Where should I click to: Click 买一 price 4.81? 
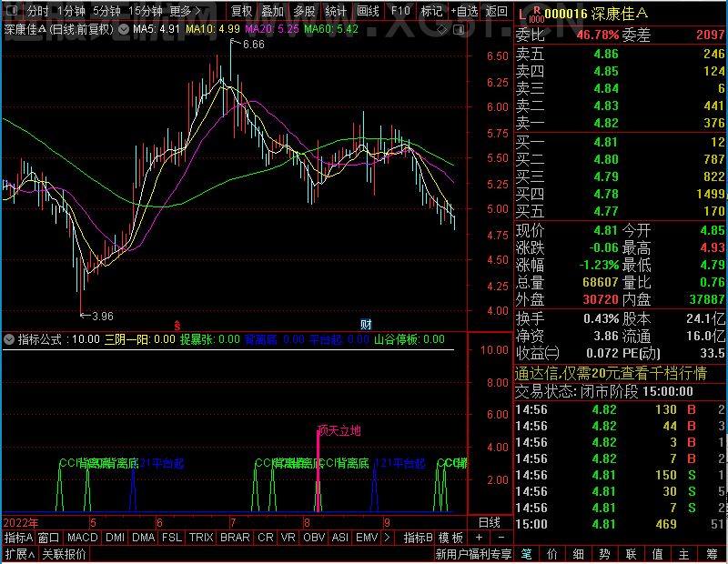tap(605, 142)
